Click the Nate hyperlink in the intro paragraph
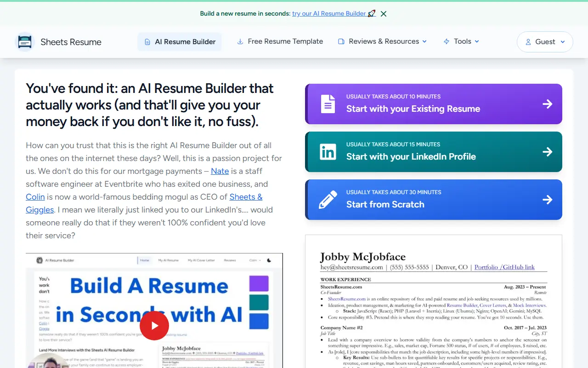588x368 pixels. pyautogui.click(x=220, y=171)
